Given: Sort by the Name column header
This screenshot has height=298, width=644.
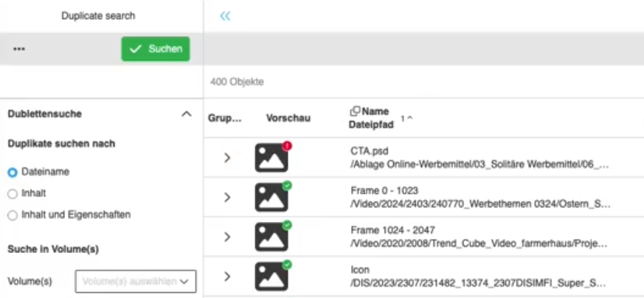Looking at the screenshot, I should (375, 111).
